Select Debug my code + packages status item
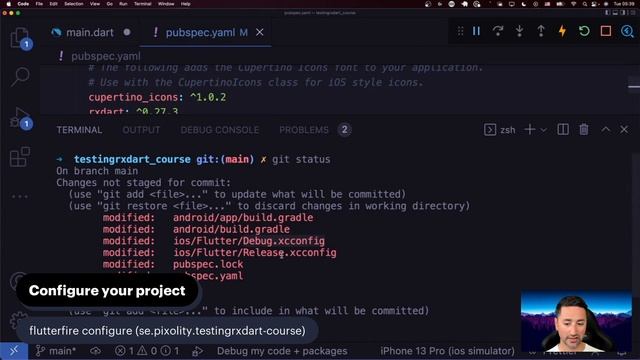Image resolution: width=640 pixels, height=360 pixels. click(282, 351)
